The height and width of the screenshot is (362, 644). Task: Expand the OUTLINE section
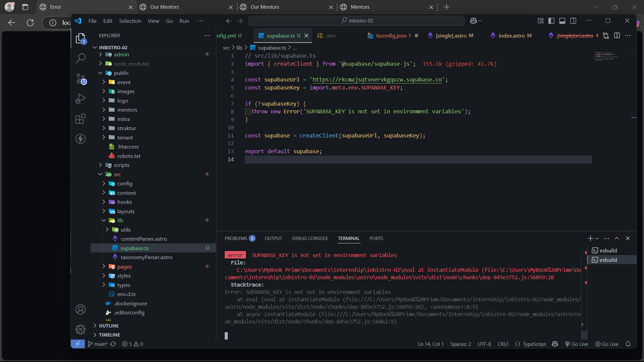click(108, 326)
